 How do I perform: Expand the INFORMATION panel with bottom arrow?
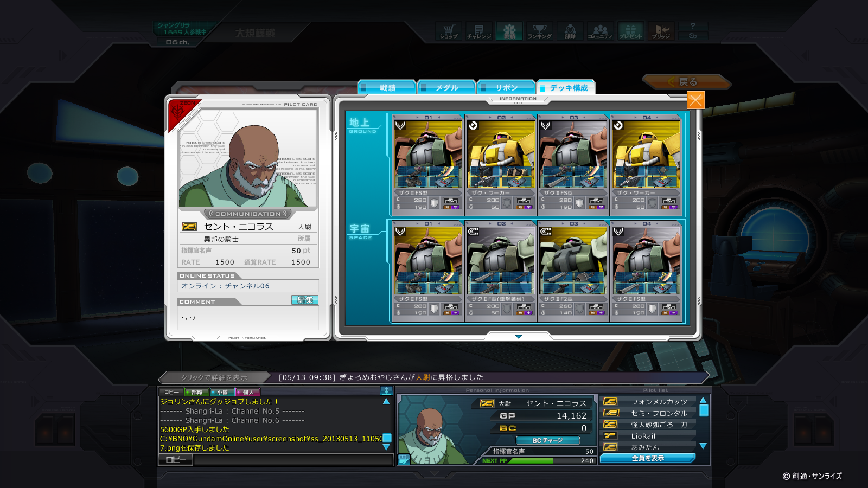[x=519, y=337]
